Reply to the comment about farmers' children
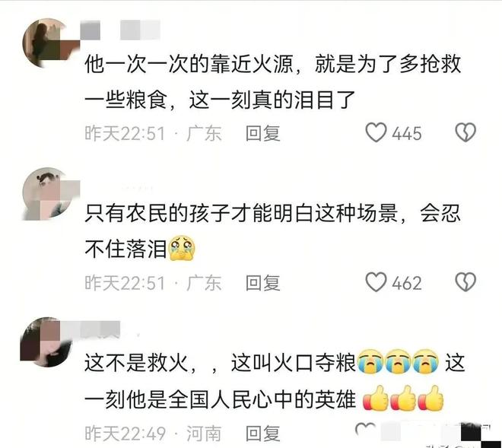 (263, 283)
